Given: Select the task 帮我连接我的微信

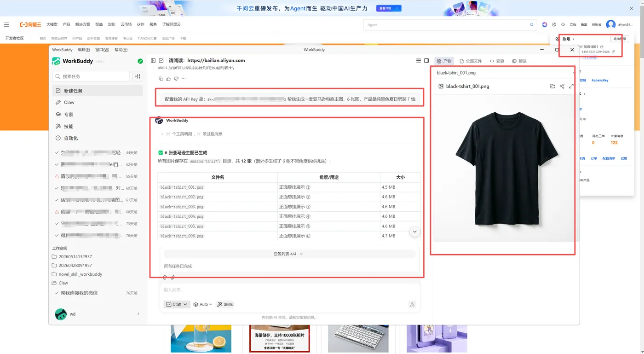Looking at the screenshot, I should [96, 293].
